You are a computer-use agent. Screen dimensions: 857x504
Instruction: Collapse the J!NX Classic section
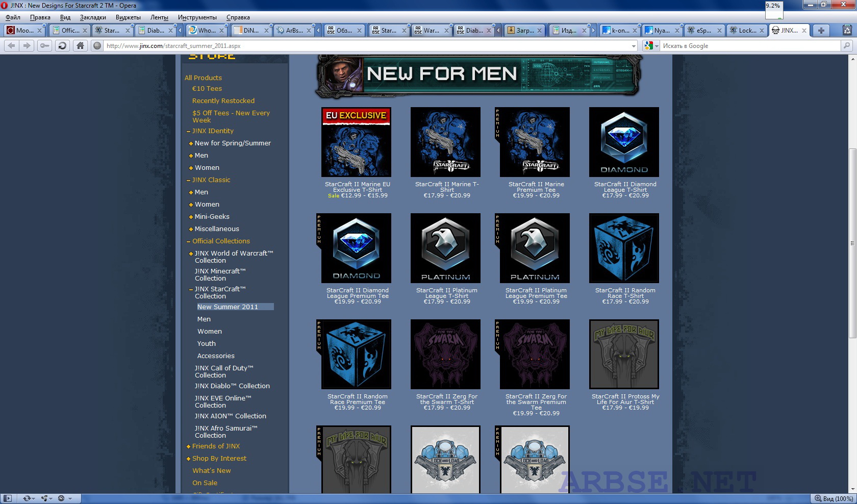[188, 180]
